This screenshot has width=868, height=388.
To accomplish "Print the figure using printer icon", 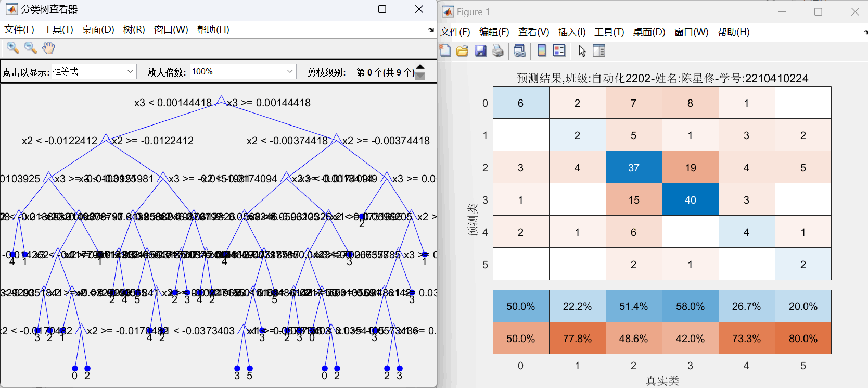I will tap(498, 51).
